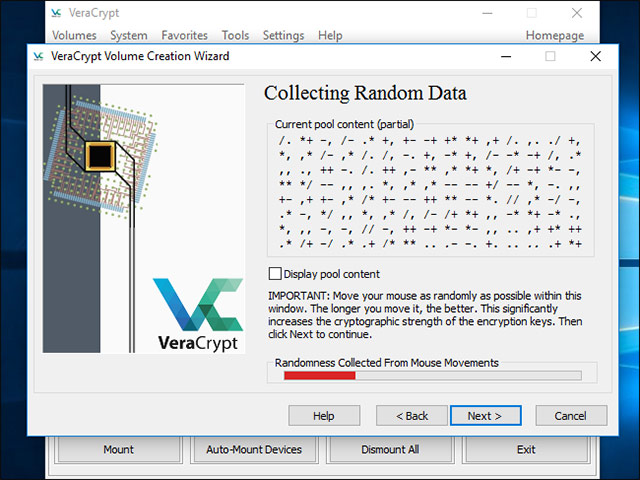The image size is (640, 480).
Task: Click the Current pool content (partial) label
Action: [x=344, y=124]
